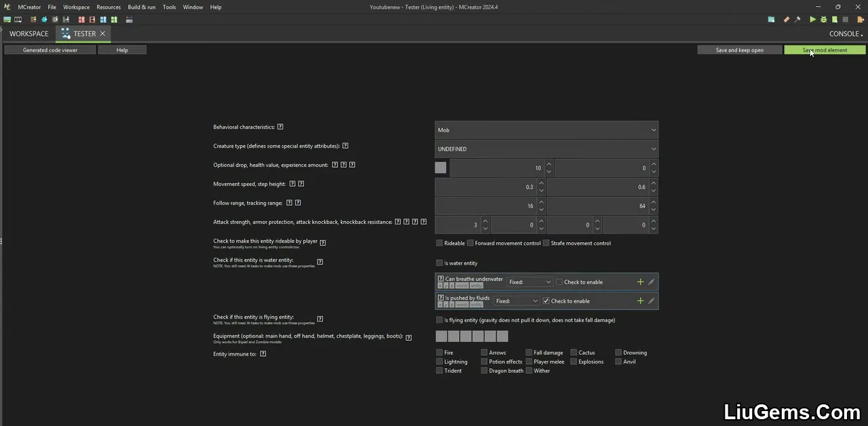Click the follow range value field

pos(486,206)
